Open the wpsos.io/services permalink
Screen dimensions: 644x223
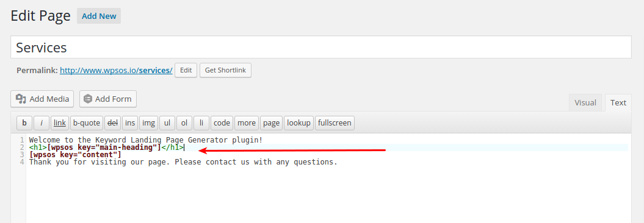click(116, 70)
